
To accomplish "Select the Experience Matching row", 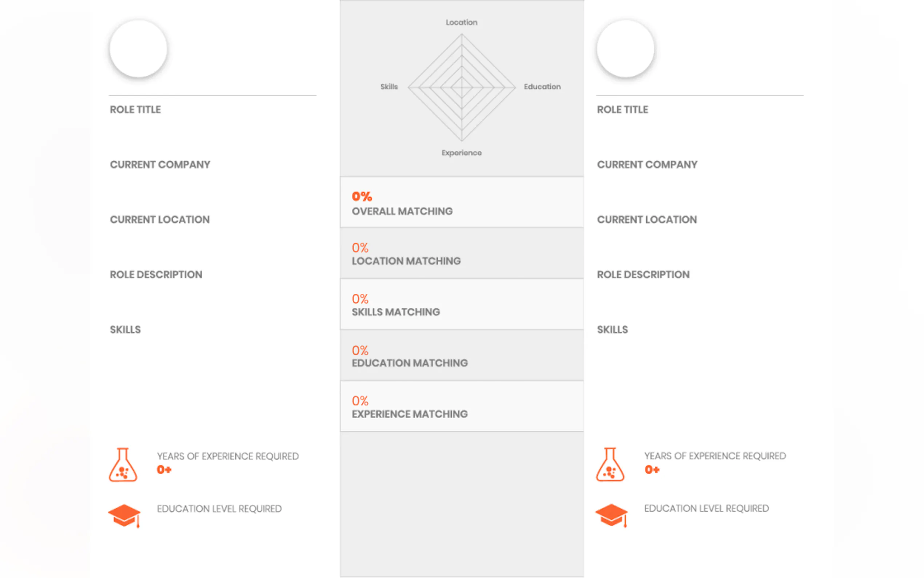I will (x=461, y=407).
